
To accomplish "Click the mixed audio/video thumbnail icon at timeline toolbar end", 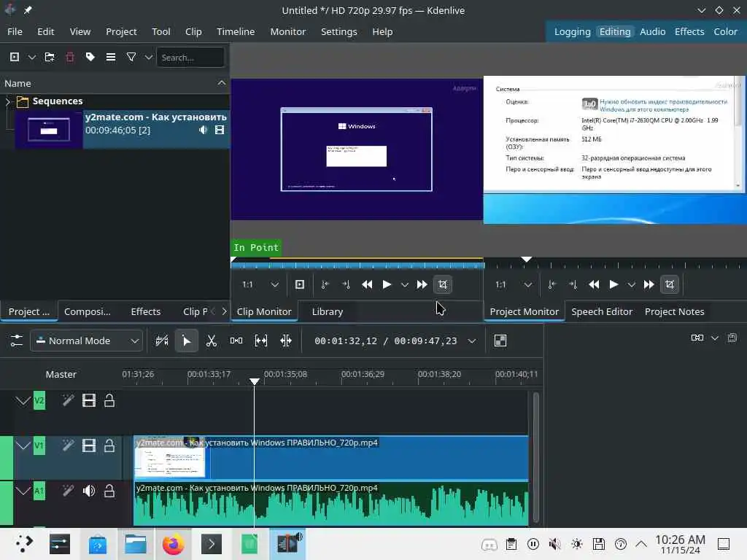I will click(500, 341).
